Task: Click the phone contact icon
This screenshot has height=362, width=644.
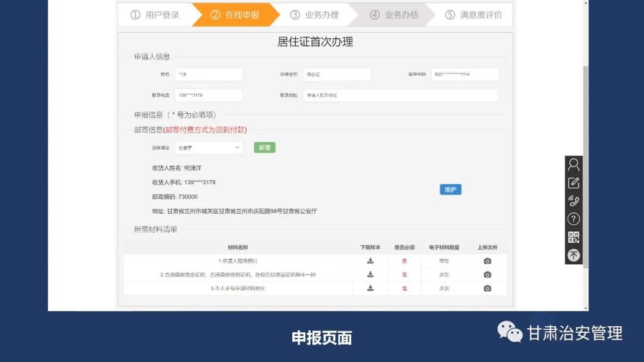Action: coord(573,201)
